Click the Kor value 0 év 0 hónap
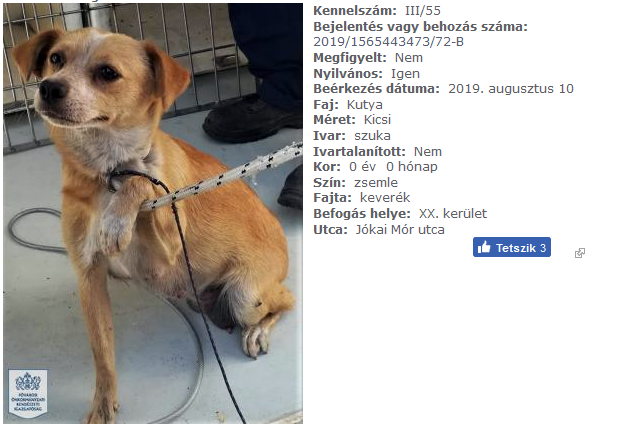Viewport: 624px width, 429px height. 393,167
